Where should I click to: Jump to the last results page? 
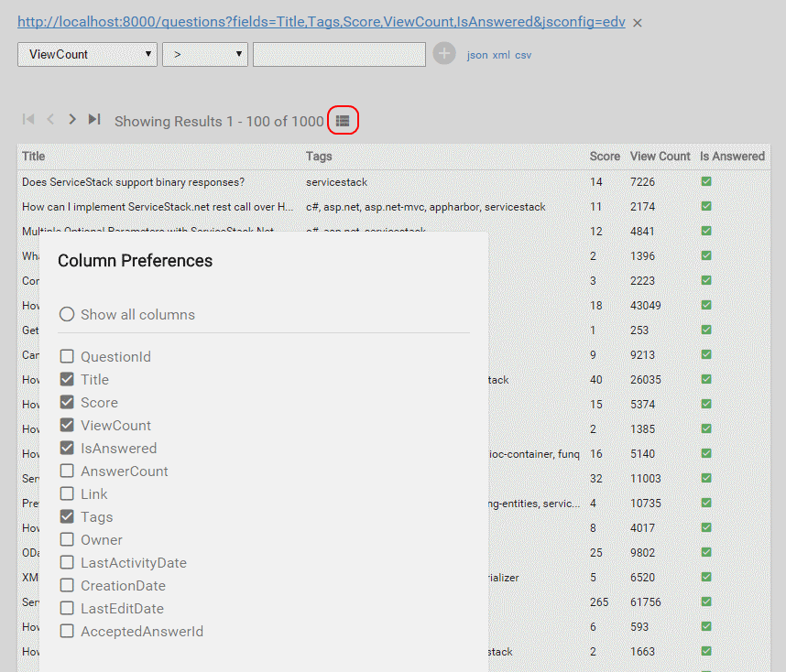click(x=94, y=119)
